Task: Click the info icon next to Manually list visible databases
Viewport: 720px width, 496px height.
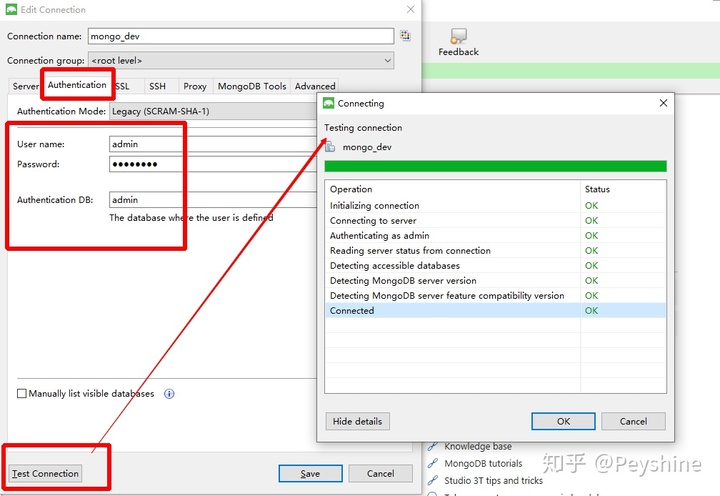Action: tap(169, 394)
